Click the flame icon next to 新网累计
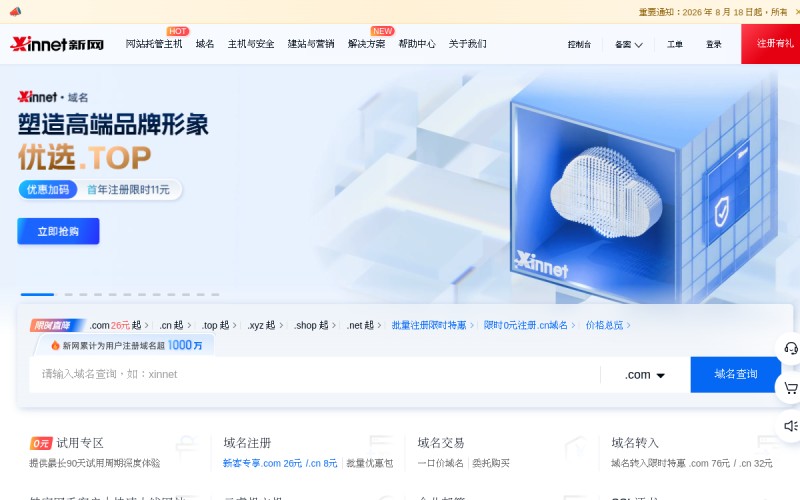 55,345
